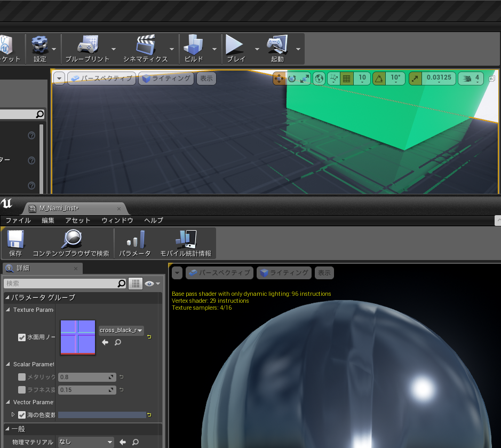
Task: Click the 海の色変数 color swatch
Action: coord(102,415)
